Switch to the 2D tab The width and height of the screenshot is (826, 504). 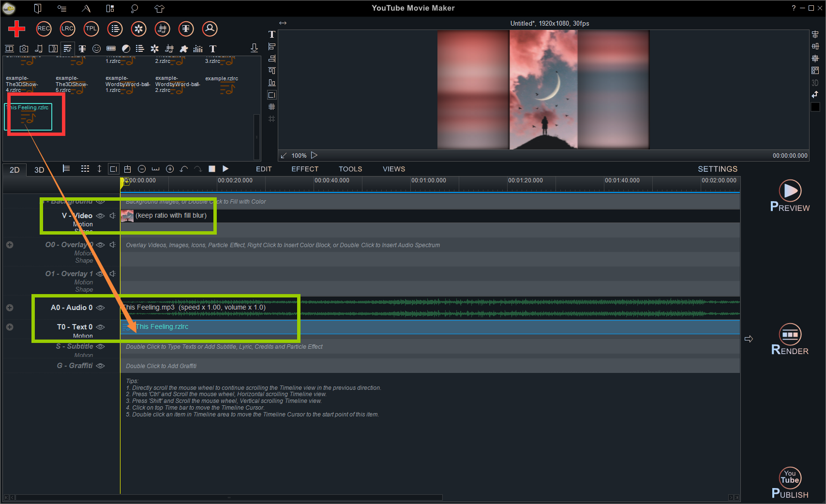click(x=15, y=170)
